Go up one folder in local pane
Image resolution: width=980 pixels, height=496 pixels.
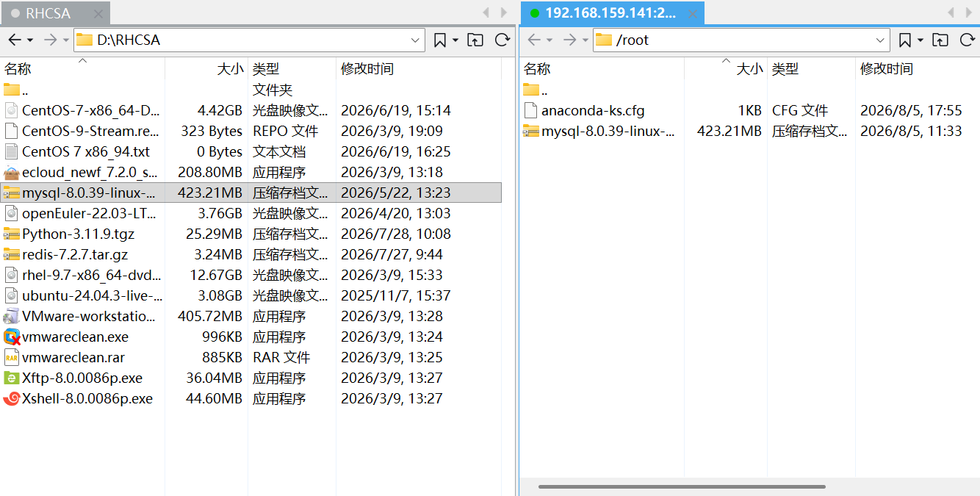click(x=475, y=40)
